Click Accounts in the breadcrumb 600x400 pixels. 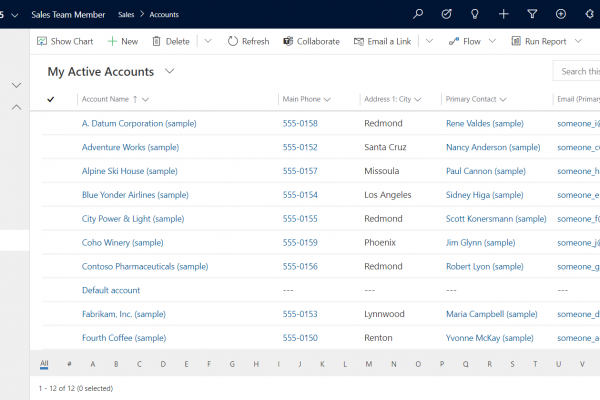click(x=164, y=15)
